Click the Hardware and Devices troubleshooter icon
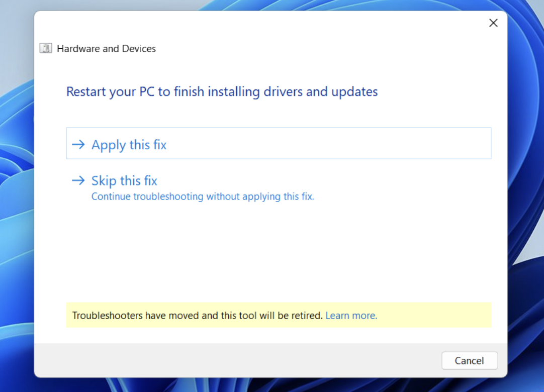Screen dimensions: 544x392 (45, 48)
